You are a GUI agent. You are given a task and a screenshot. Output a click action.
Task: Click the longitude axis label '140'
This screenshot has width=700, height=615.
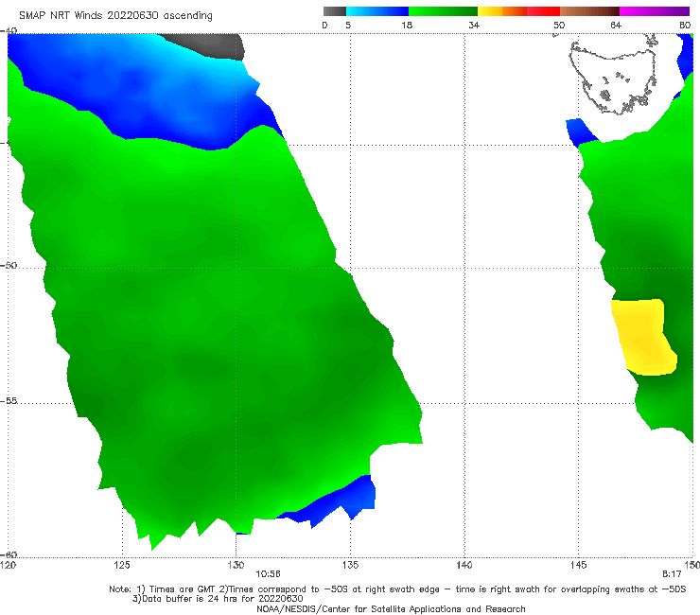464,565
